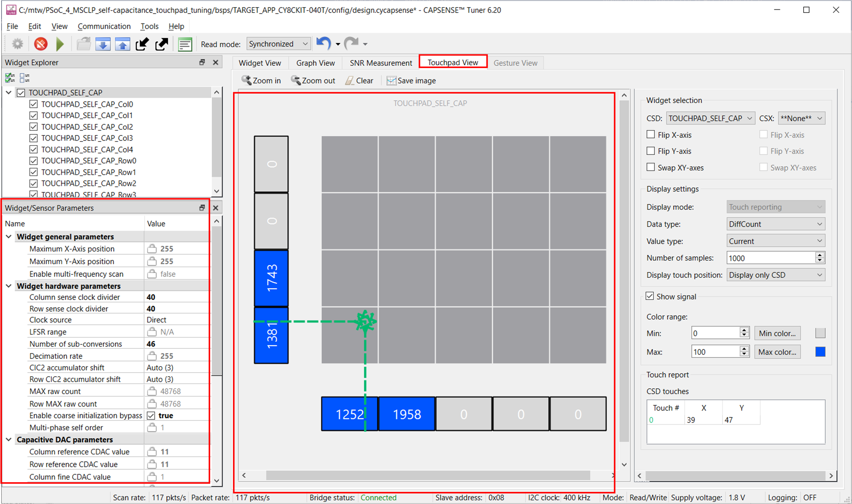Click touchpad view horizontal scrollbar

428,476
